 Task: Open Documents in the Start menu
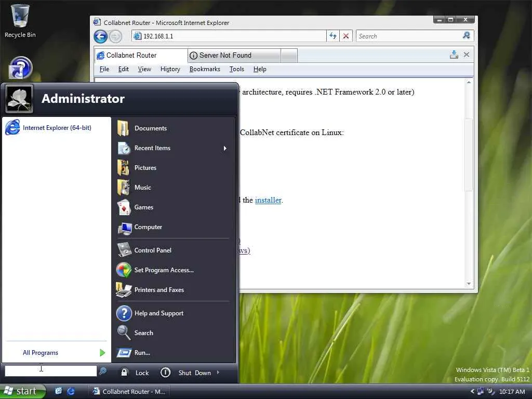150,128
